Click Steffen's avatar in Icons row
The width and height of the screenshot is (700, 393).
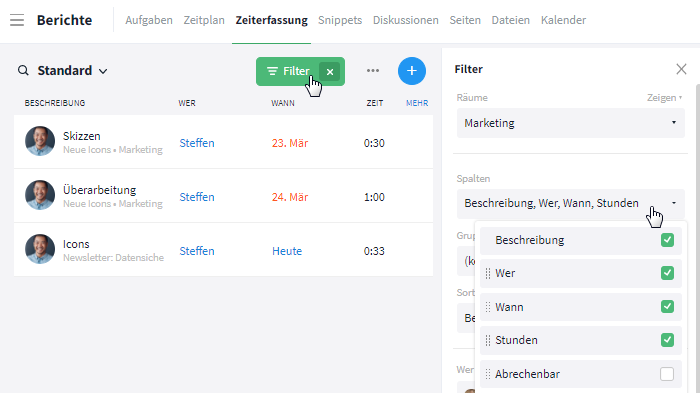(40, 249)
